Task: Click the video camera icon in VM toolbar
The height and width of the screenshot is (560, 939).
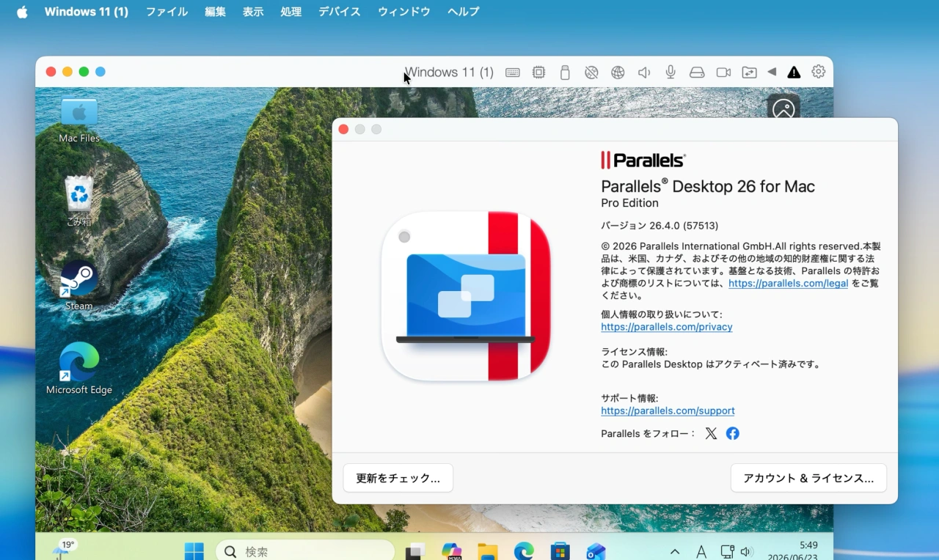Action: [723, 73]
